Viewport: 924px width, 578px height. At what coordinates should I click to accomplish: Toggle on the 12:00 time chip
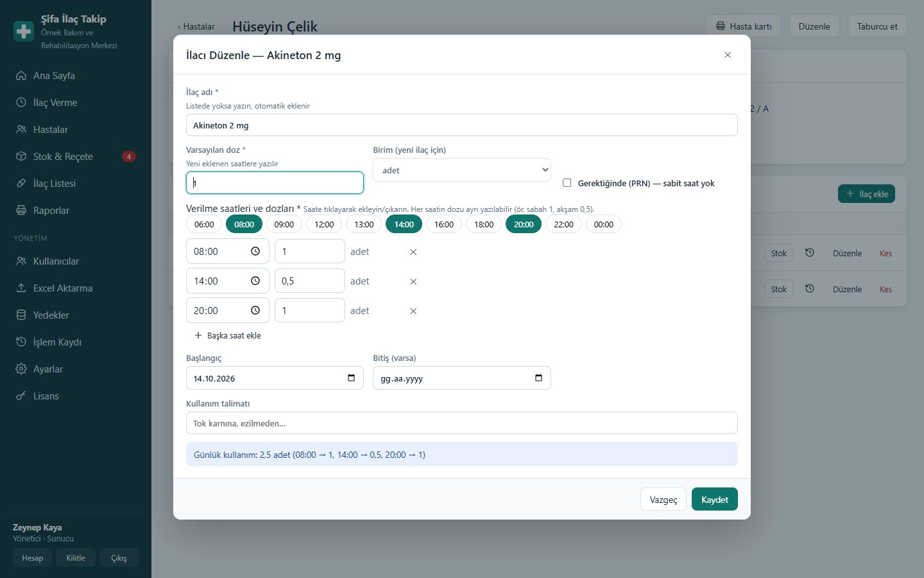pos(324,224)
